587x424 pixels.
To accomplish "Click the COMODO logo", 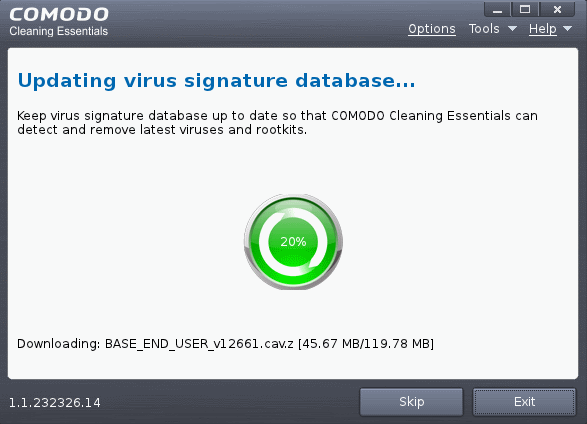I will pos(59,15).
